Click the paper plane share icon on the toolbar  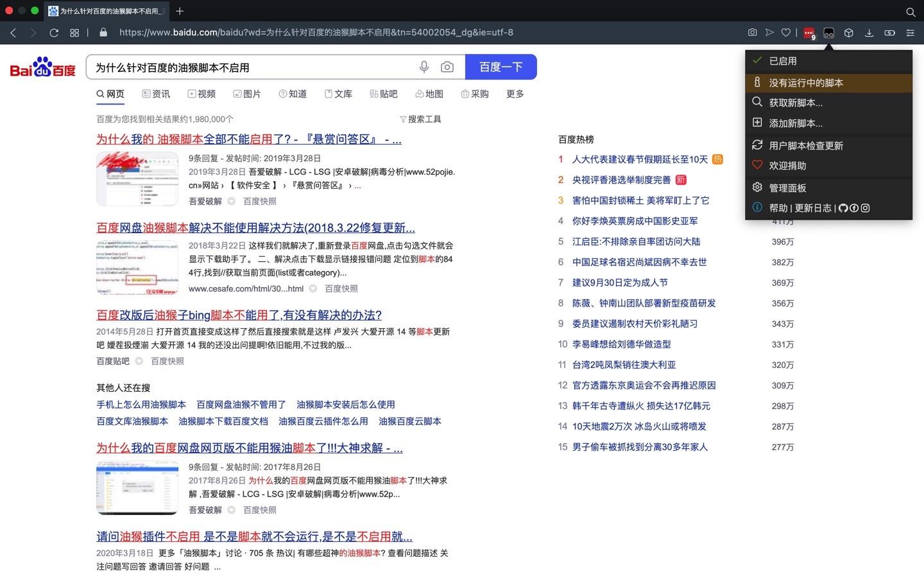[x=769, y=33]
